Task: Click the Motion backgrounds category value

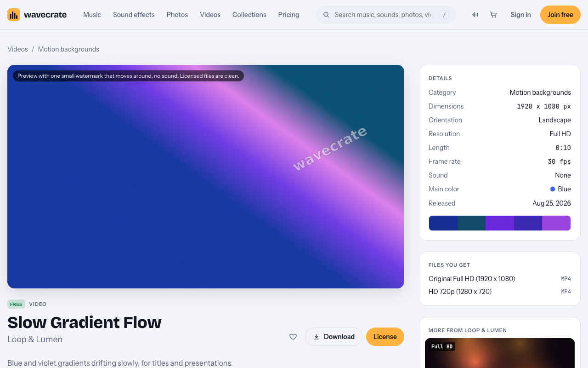Action: (x=540, y=92)
